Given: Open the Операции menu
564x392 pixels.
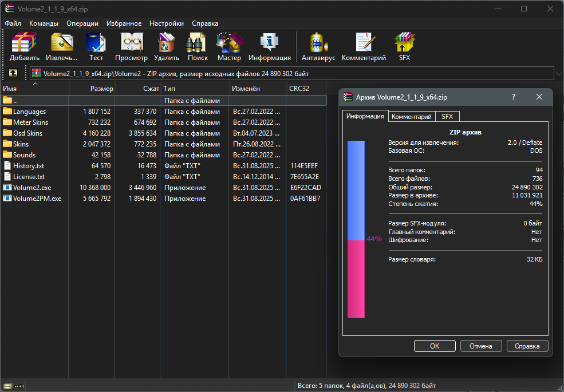Looking at the screenshot, I should [x=82, y=23].
